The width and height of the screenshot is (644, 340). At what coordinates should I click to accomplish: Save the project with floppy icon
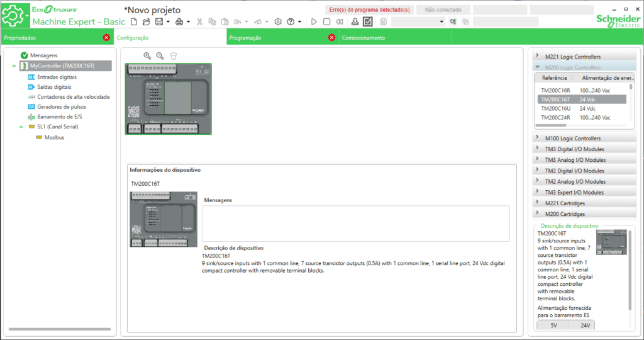coord(159,22)
